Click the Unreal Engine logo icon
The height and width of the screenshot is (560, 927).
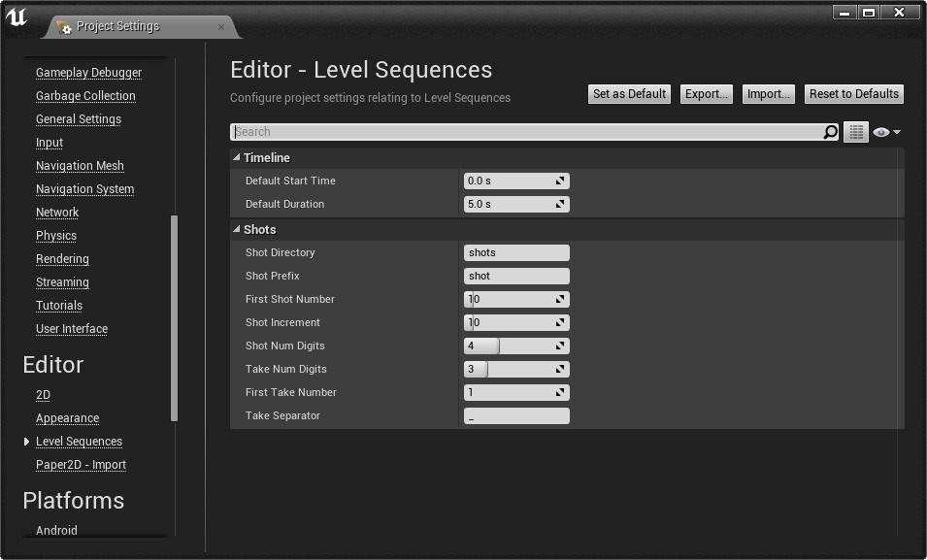[17, 17]
